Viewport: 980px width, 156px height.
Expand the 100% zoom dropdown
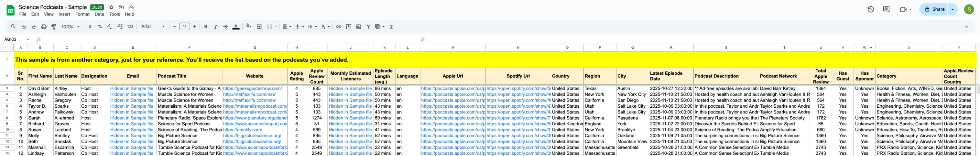[71, 26]
